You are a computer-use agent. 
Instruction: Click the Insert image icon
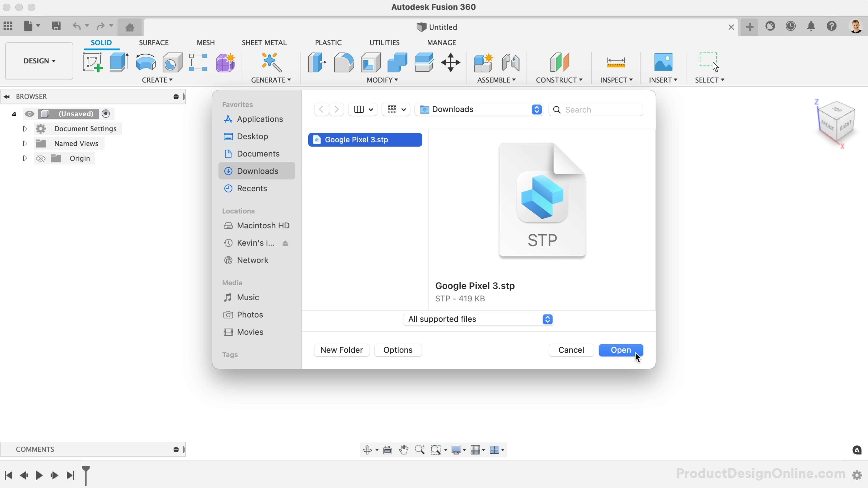pyautogui.click(x=663, y=62)
